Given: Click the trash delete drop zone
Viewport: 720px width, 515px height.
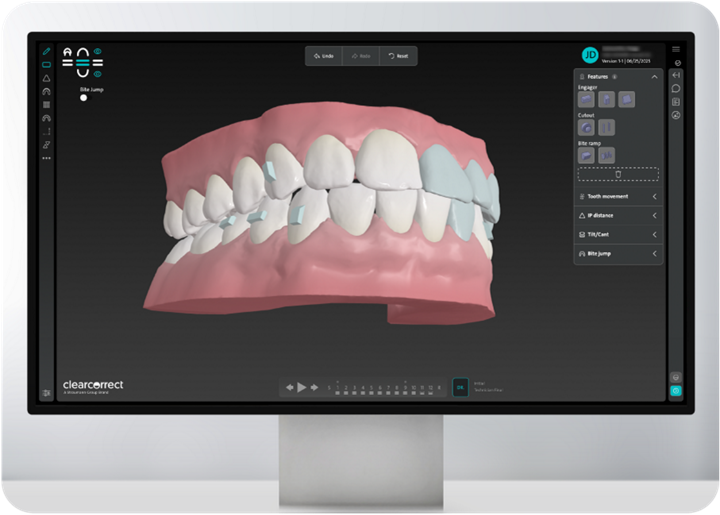Looking at the screenshot, I should (618, 174).
